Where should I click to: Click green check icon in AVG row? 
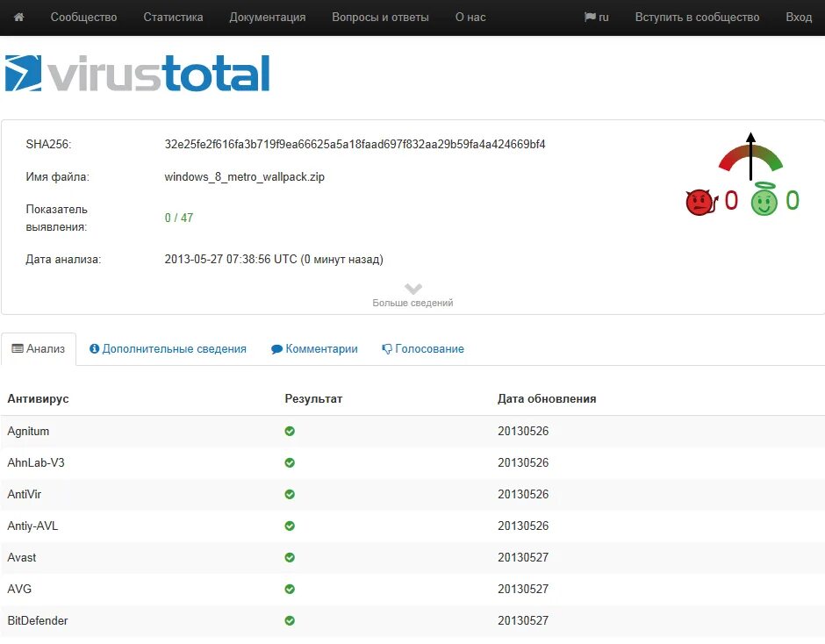[x=290, y=590]
